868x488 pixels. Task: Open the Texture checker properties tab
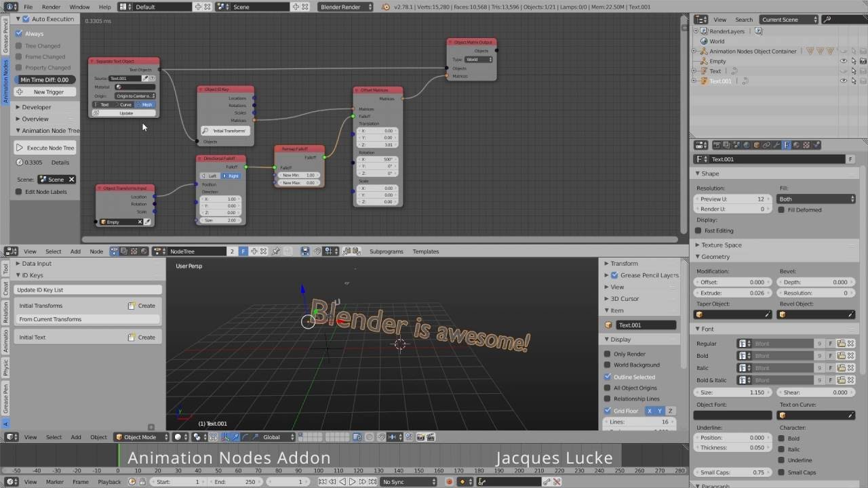pos(806,145)
